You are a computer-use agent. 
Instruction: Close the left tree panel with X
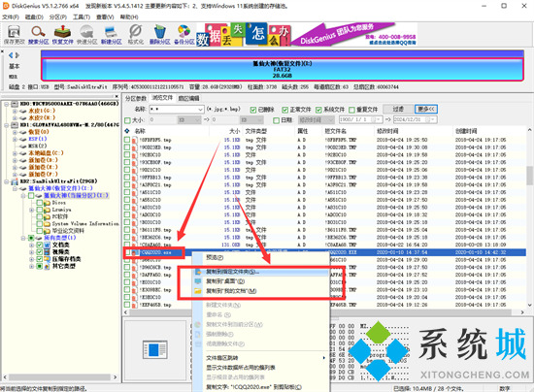click(x=117, y=96)
